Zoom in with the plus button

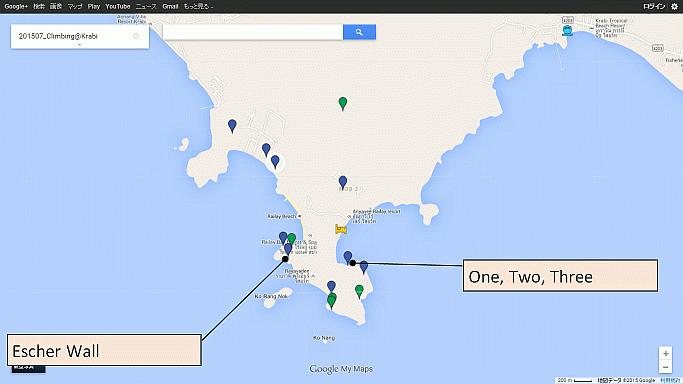665,354
